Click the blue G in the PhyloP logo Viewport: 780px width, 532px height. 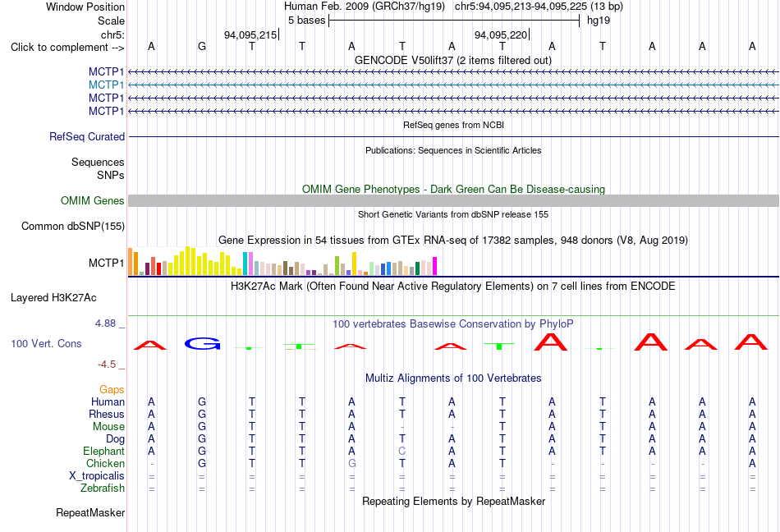202,343
